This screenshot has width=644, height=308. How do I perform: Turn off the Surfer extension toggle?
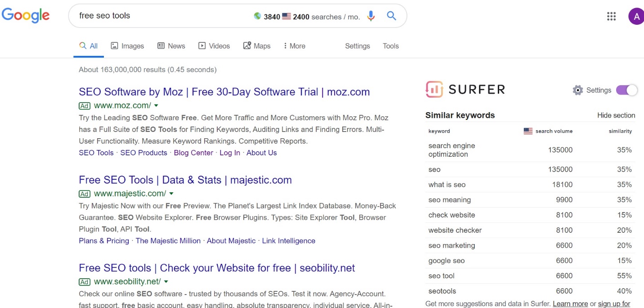point(627,90)
